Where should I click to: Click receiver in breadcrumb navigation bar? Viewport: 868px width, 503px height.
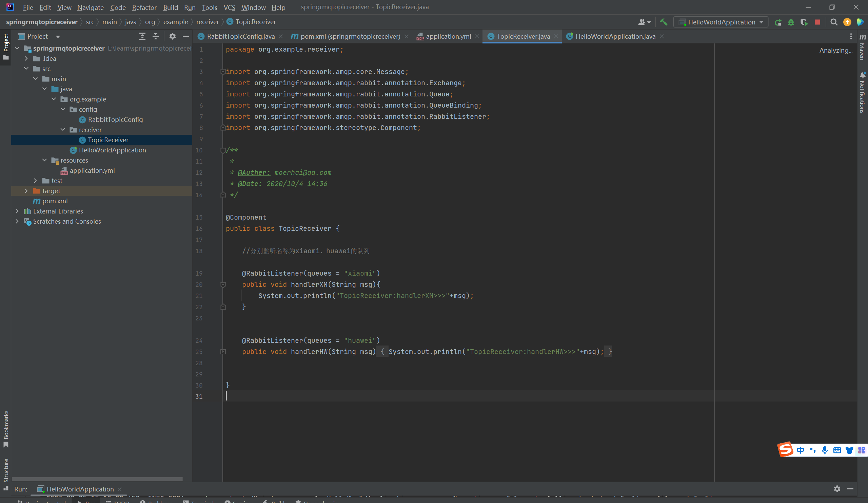(x=208, y=22)
